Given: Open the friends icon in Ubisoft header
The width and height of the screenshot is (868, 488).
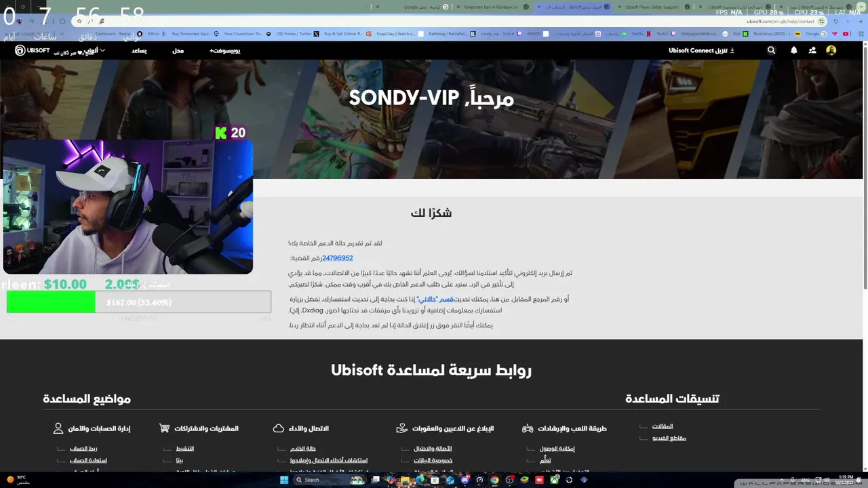Looking at the screenshot, I should click(812, 50).
